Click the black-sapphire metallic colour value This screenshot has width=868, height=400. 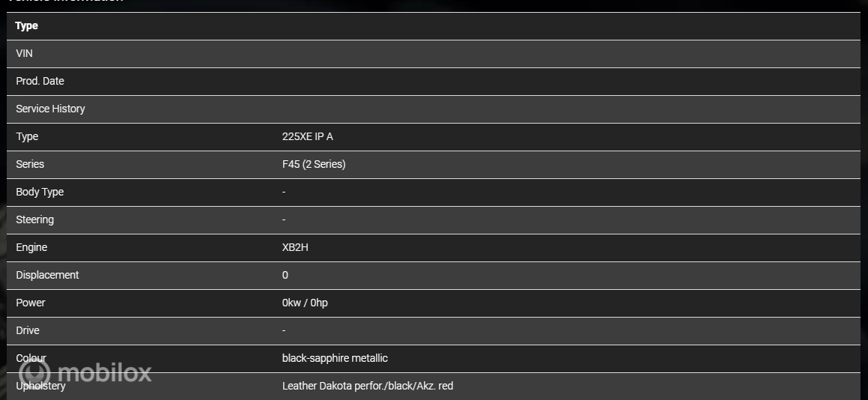pyautogui.click(x=335, y=358)
